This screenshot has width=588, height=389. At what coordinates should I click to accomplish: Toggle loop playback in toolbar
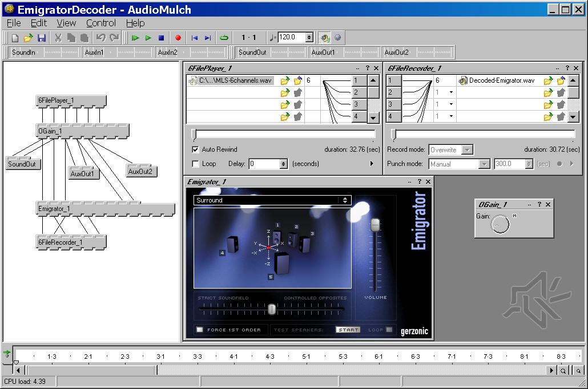[224, 38]
